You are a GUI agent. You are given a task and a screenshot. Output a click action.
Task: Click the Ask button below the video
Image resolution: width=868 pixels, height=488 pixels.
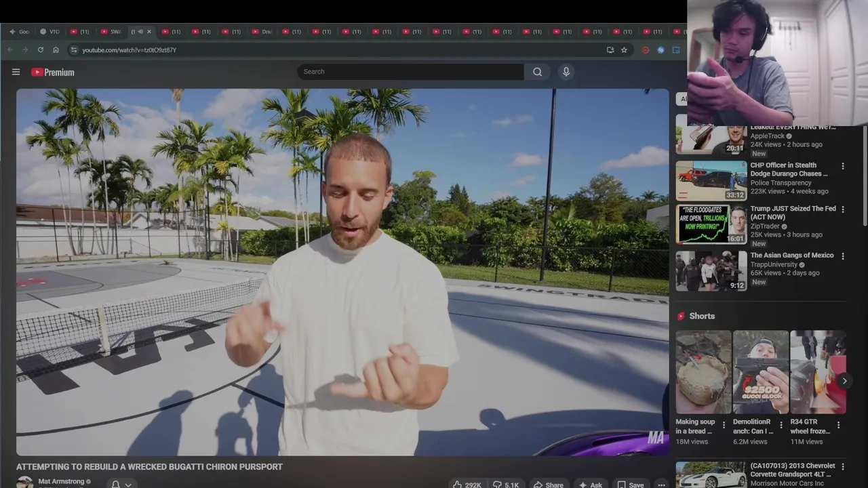[x=589, y=485]
